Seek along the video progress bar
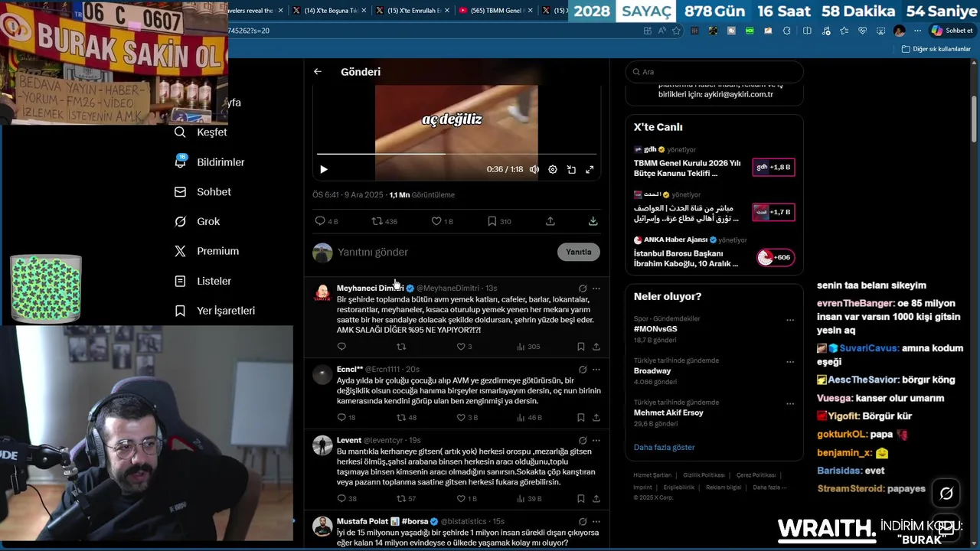Image resolution: width=980 pixels, height=551 pixels. click(x=456, y=154)
